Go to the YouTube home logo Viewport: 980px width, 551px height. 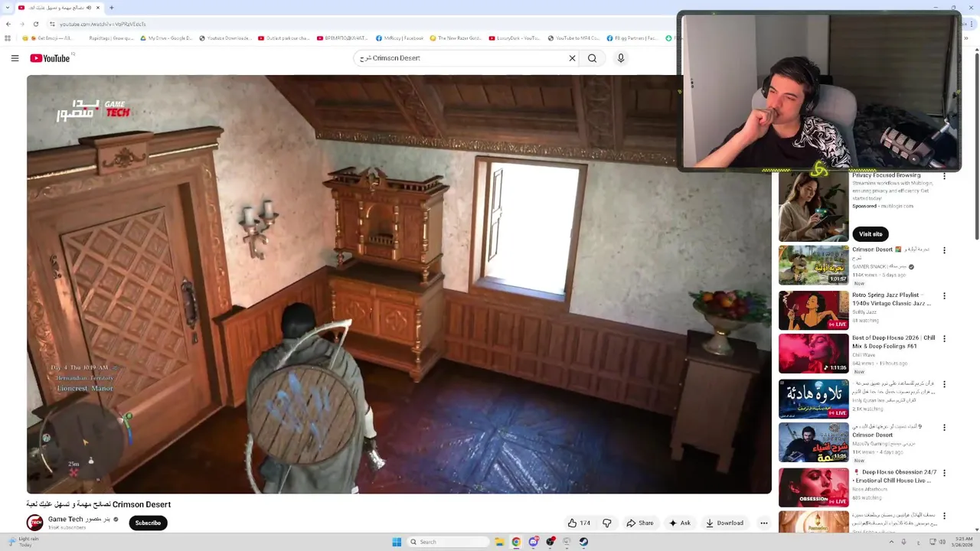[x=50, y=58]
